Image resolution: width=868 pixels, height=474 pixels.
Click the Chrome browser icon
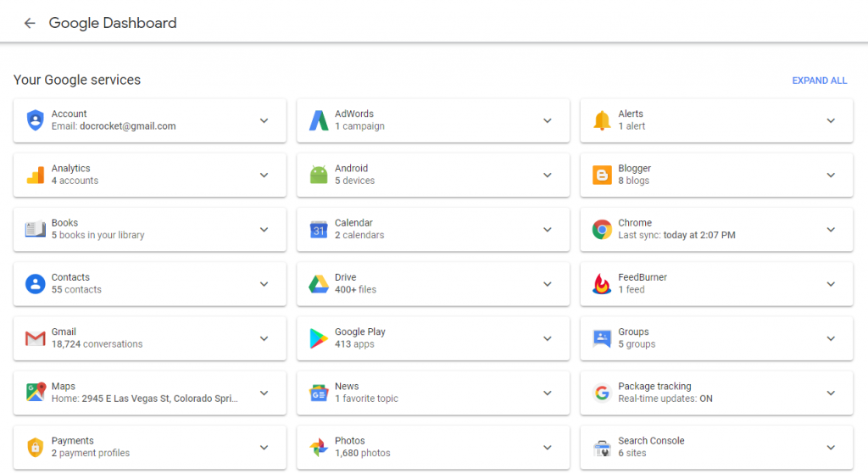click(x=602, y=229)
